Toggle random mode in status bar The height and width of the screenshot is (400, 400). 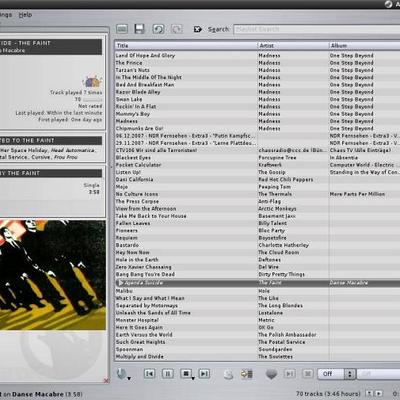[369, 394]
